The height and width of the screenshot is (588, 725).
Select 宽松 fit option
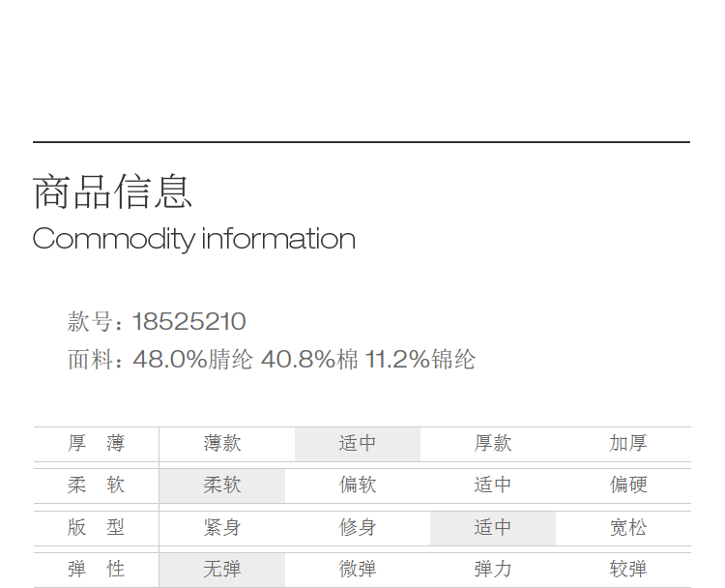[628, 528]
